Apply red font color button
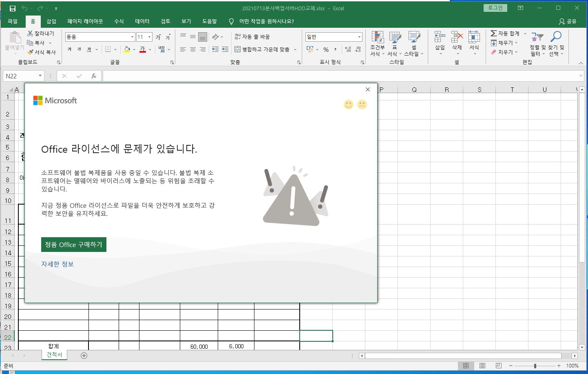Screen dimensions: 588x374 pyautogui.click(x=142, y=49)
